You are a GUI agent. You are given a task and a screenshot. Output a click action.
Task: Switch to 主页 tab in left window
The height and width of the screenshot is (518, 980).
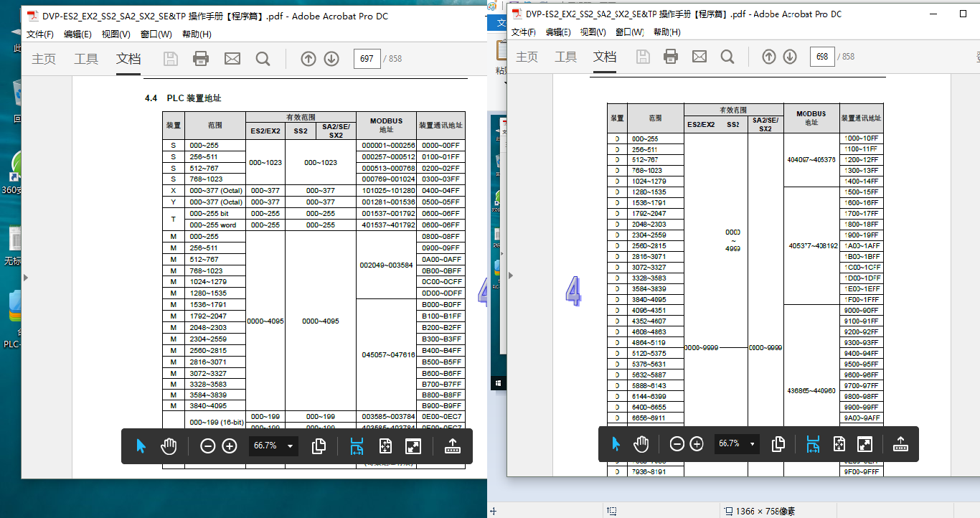tap(44, 59)
